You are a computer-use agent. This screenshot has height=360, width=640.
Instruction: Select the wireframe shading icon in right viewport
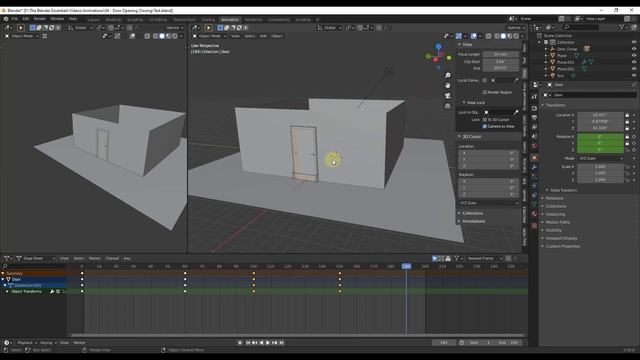(x=497, y=36)
